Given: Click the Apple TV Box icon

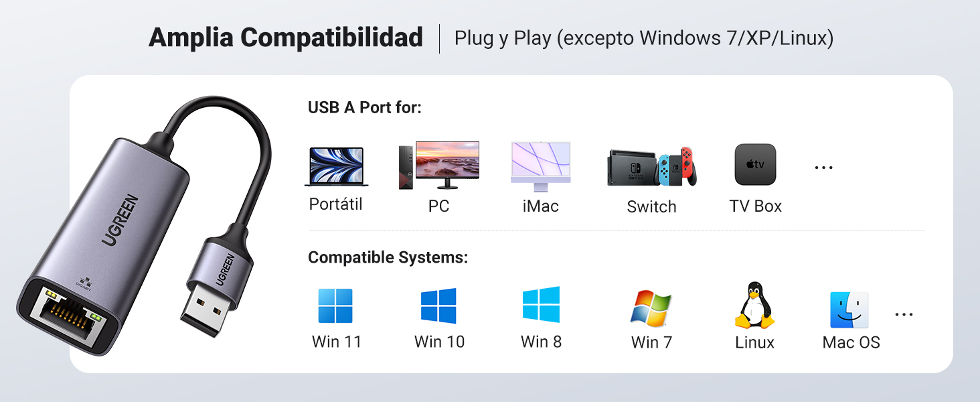Looking at the screenshot, I should 755,164.
